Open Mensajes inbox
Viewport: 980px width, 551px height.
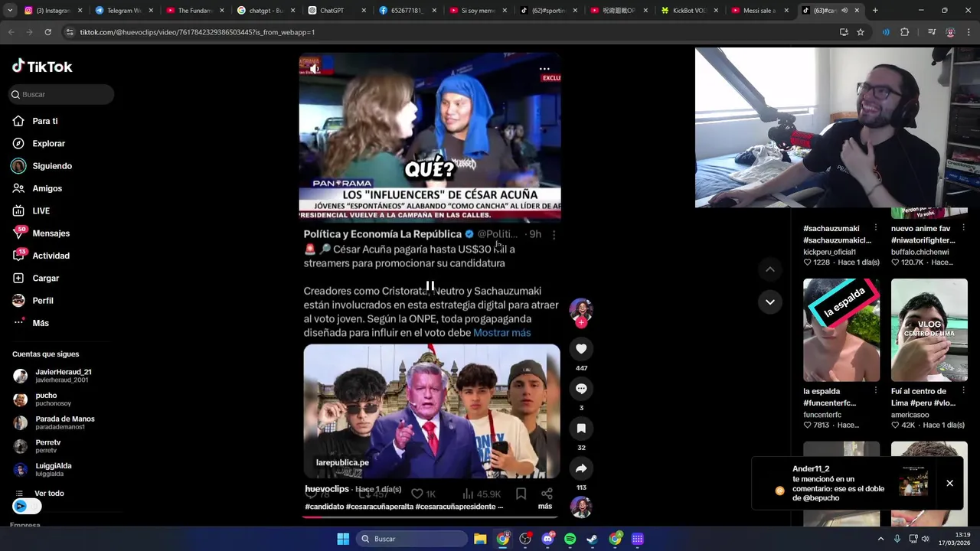tap(51, 233)
